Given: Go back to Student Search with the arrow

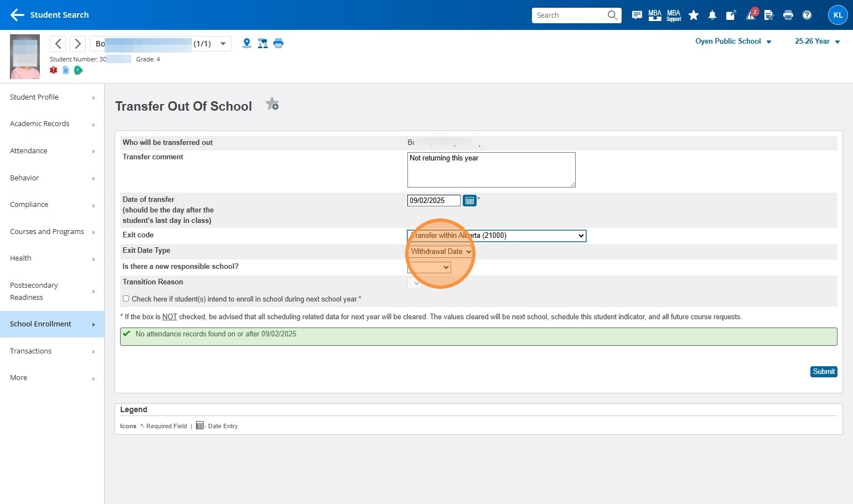Looking at the screenshot, I should (17, 15).
